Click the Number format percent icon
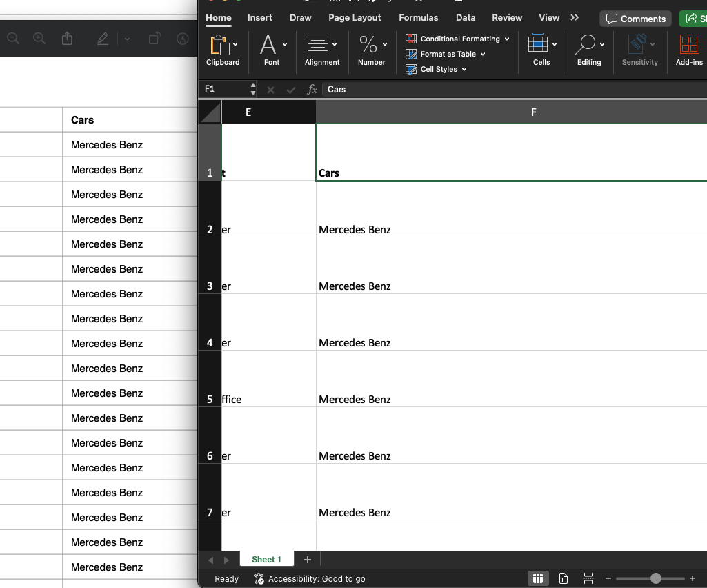The image size is (707, 588). click(368, 46)
